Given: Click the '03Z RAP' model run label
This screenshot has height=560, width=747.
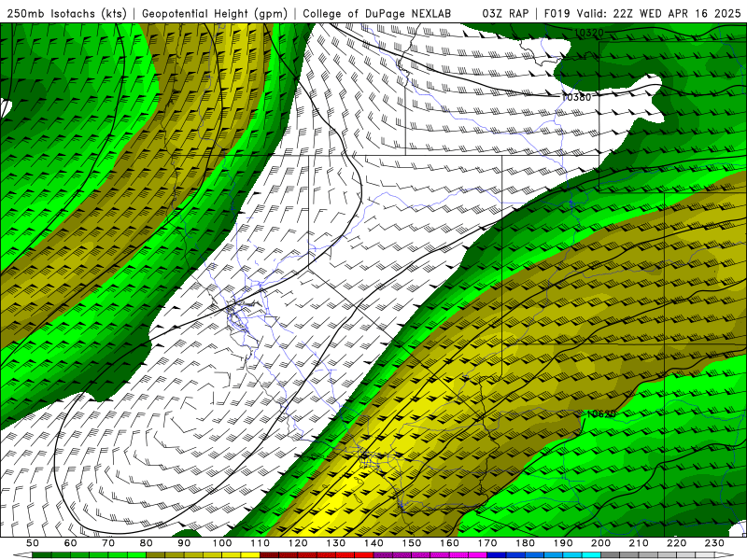Looking at the screenshot, I should click(505, 14).
